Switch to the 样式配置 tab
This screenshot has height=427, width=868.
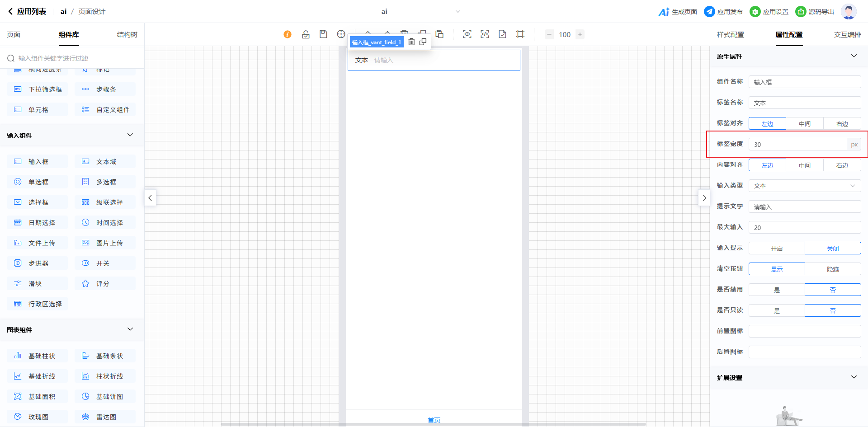pyautogui.click(x=730, y=35)
